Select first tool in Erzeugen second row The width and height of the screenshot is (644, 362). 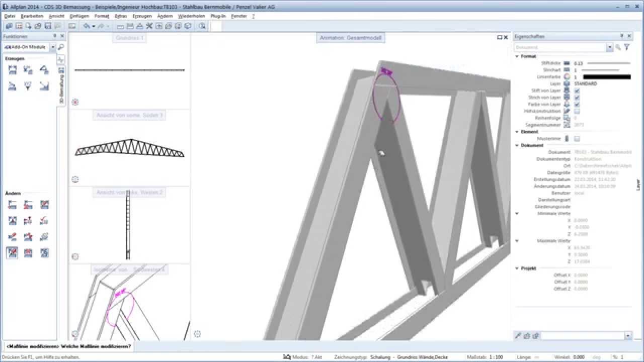point(13,86)
